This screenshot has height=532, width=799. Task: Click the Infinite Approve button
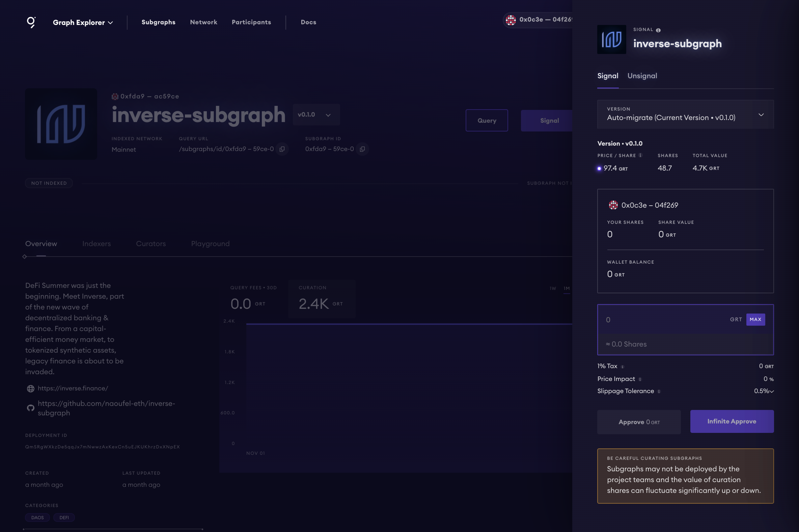tap(732, 421)
